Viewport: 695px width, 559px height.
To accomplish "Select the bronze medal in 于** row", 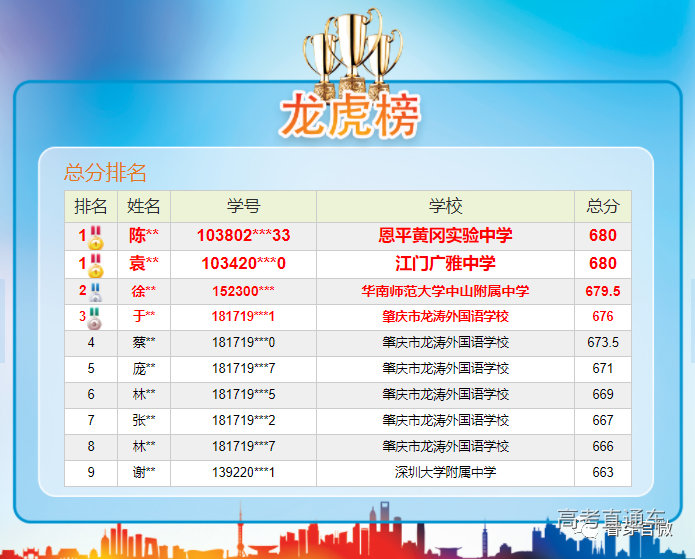I will pyautogui.click(x=95, y=317).
